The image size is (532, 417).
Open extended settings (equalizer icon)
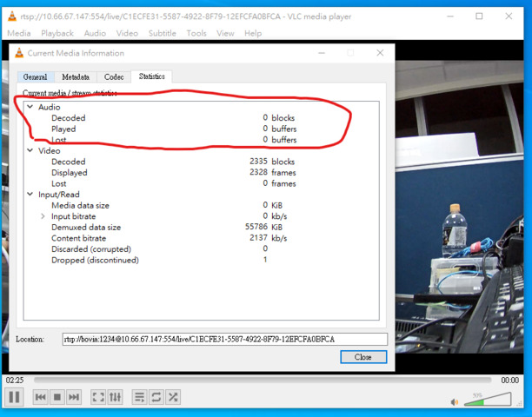(x=116, y=397)
